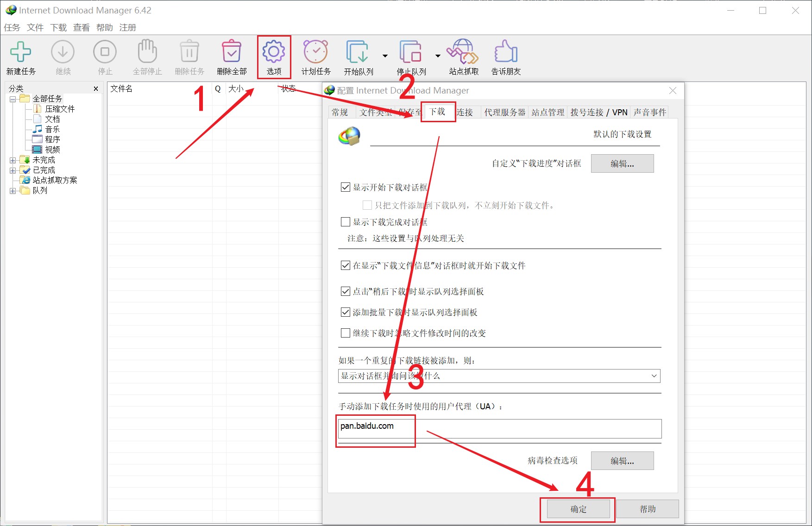Screen dimensions: 812x526
Task: Toggle 只把文件添加到下载队列 checkbox
Action: [x=367, y=205]
